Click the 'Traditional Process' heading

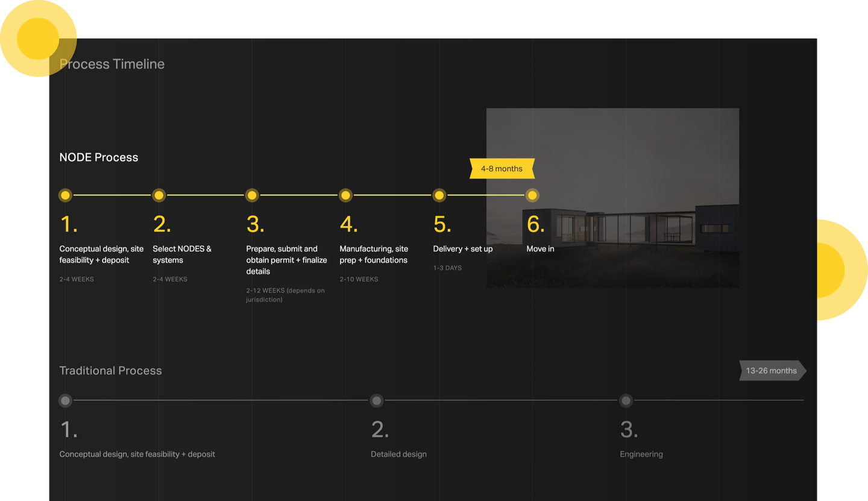(x=110, y=371)
